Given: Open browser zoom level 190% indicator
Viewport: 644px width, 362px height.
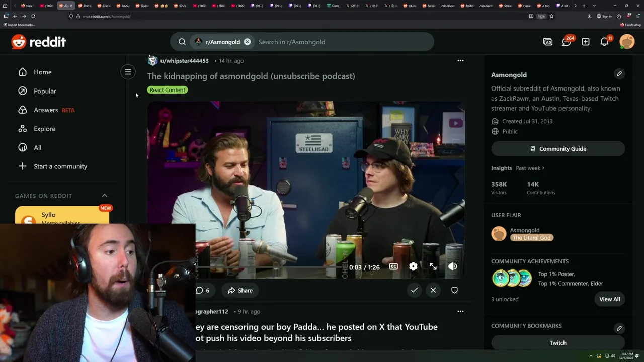Looking at the screenshot, I should tap(541, 16).
